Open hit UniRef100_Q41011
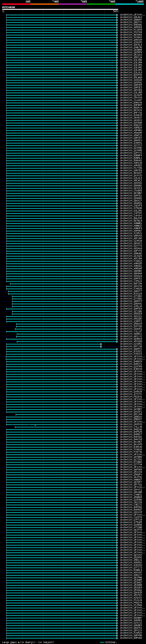The width and height of the screenshot is (146, 644). tap(131, 316)
